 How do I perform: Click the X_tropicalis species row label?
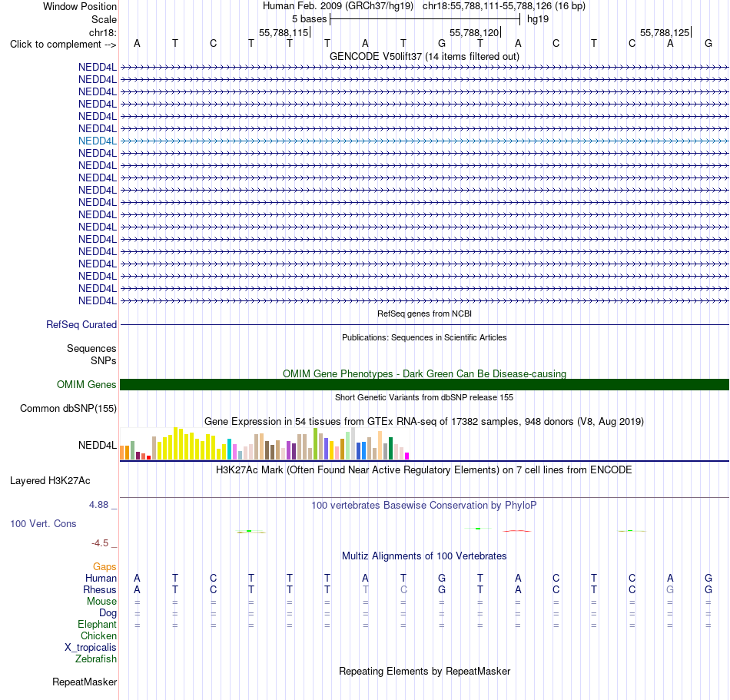tap(91, 648)
